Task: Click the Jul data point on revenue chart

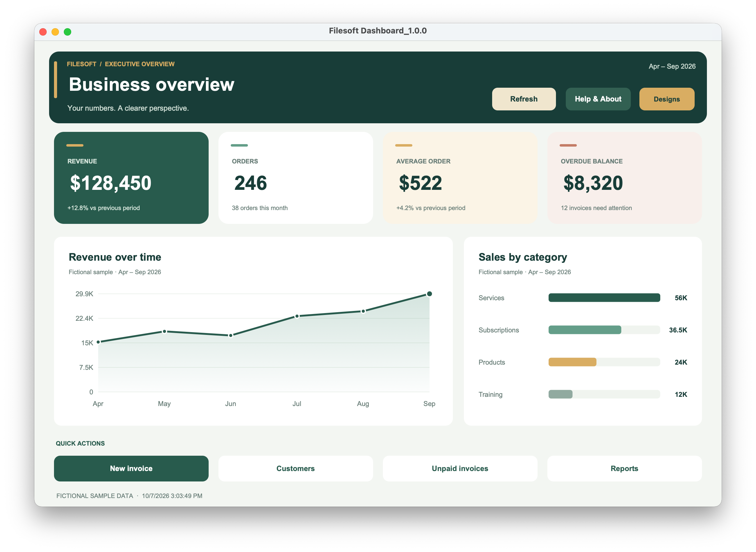Action: (x=297, y=316)
